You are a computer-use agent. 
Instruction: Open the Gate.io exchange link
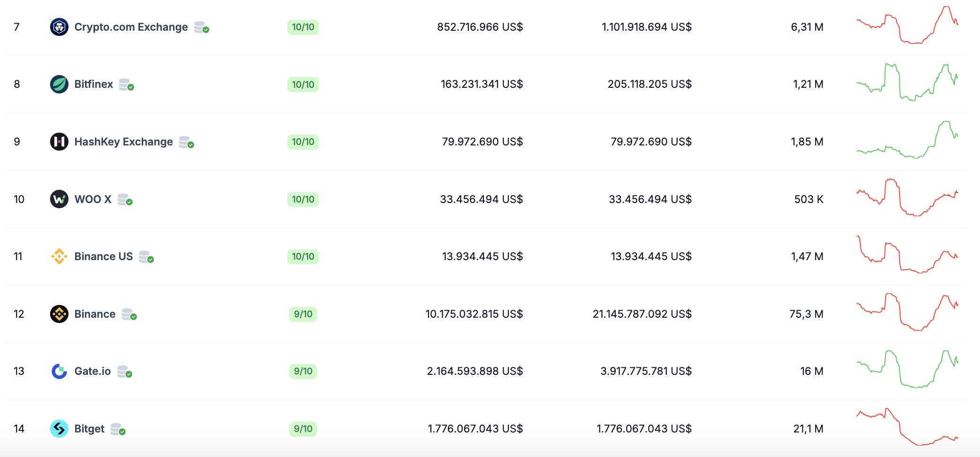tap(93, 371)
